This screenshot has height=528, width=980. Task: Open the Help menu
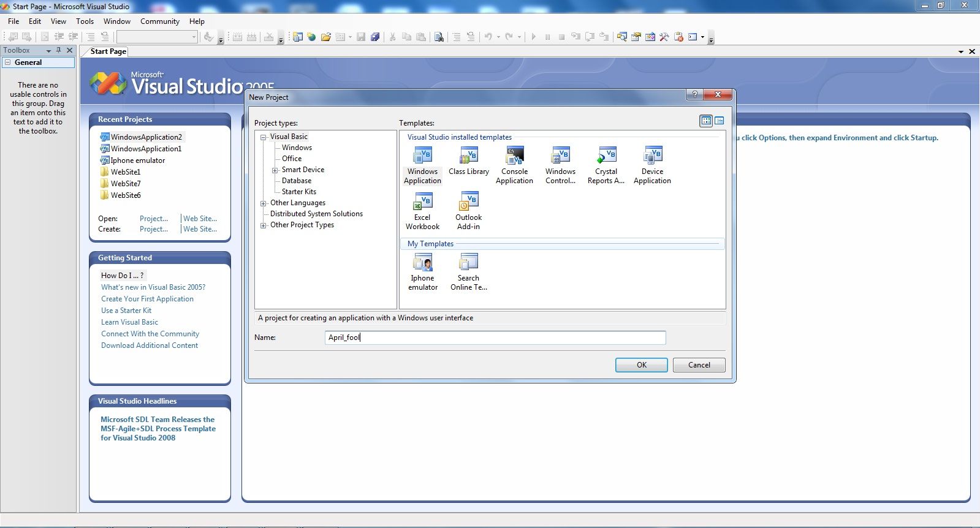[197, 21]
